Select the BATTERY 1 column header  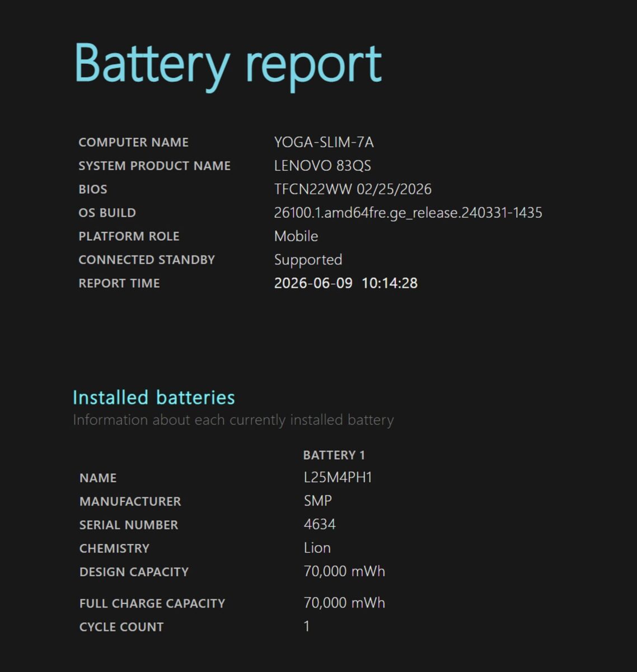click(334, 455)
